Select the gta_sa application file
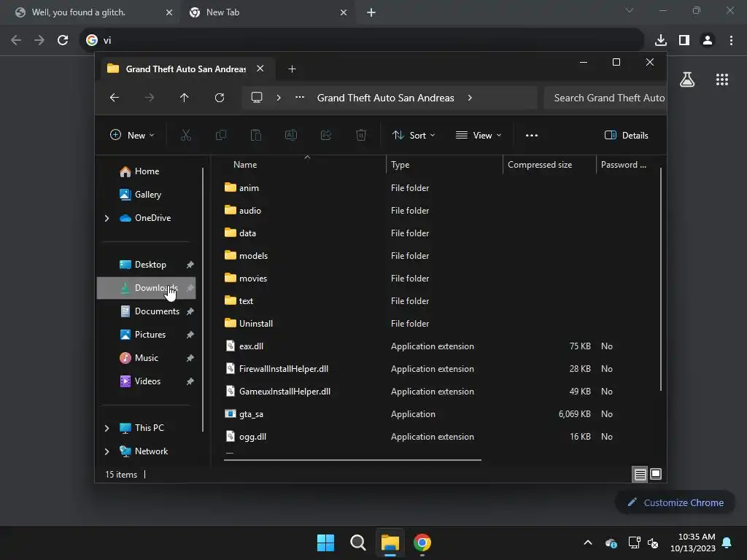This screenshot has width=747, height=560. click(x=251, y=414)
